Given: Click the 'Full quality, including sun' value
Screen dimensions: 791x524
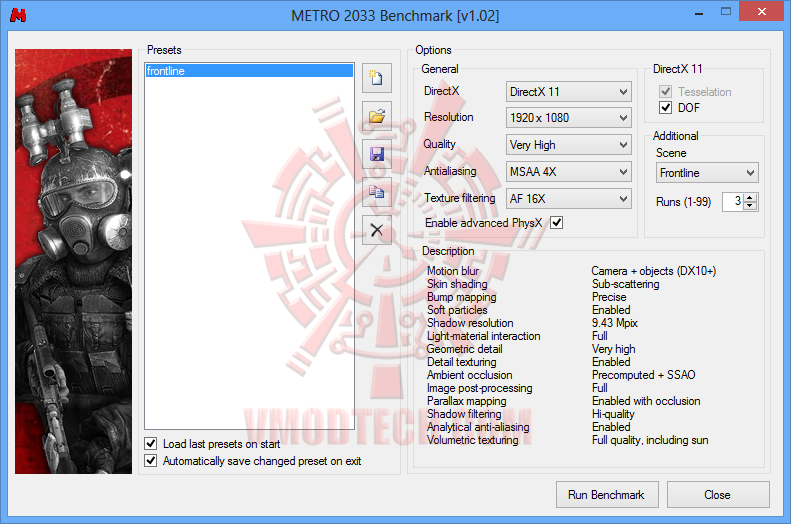Looking at the screenshot, I should 650,440.
